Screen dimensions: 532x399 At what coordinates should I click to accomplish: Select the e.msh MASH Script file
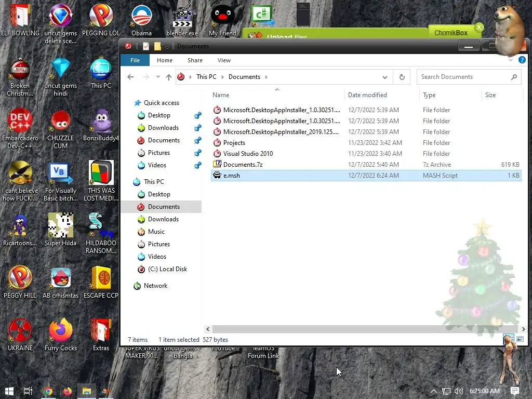coord(366,176)
